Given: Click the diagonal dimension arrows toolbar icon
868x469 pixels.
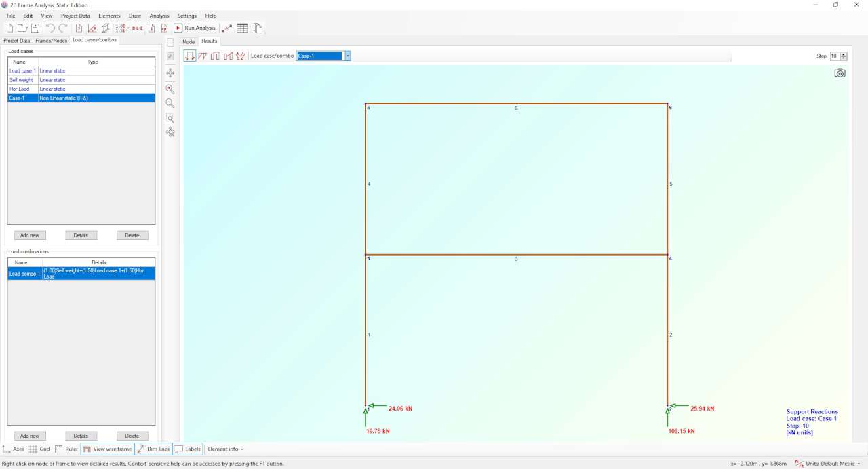Looking at the screenshot, I should tap(227, 28).
